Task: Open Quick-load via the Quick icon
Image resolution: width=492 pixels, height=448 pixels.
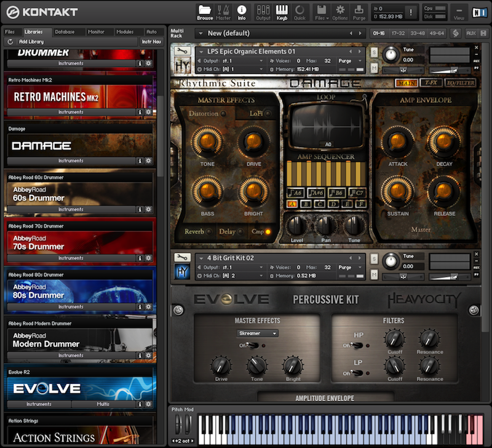Action: pos(300,11)
